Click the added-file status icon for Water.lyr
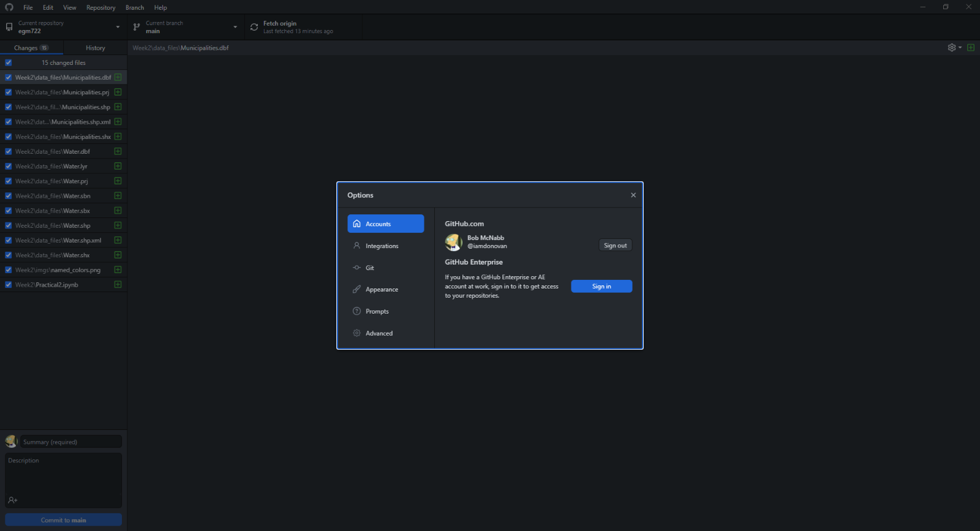The height and width of the screenshot is (531, 980). click(x=118, y=166)
